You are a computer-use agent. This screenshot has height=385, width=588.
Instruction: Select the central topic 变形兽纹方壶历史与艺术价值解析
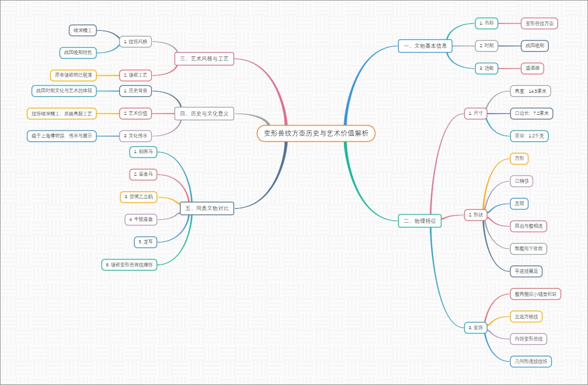pos(316,133)
